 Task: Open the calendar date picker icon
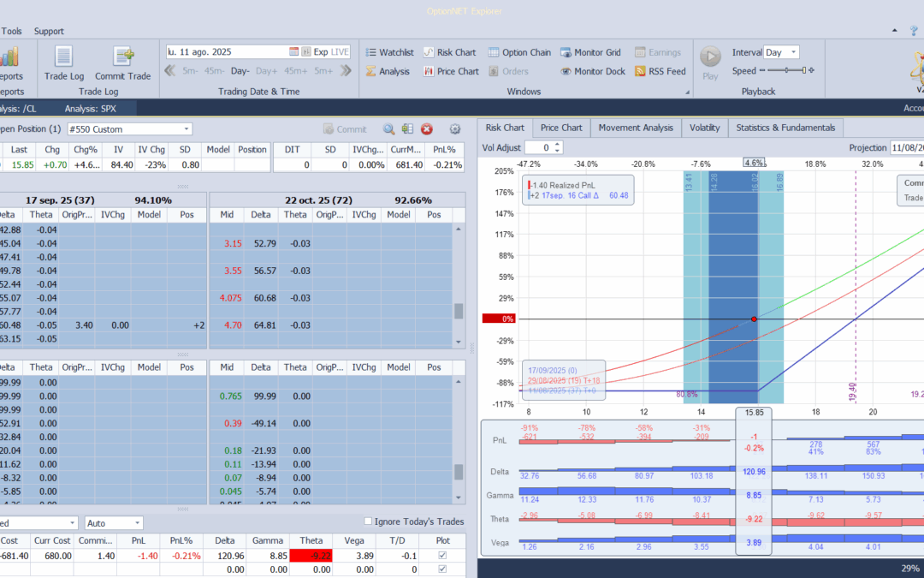293,52
